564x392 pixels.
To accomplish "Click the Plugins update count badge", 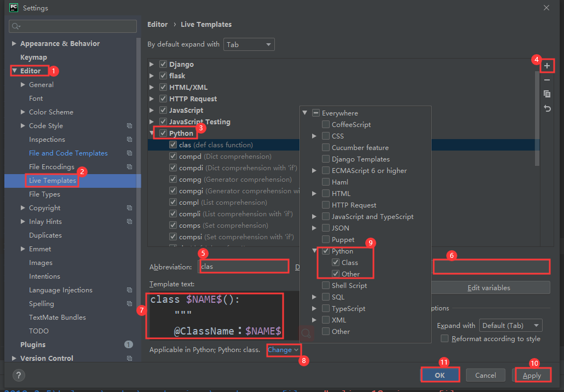I will pos(129,344).
